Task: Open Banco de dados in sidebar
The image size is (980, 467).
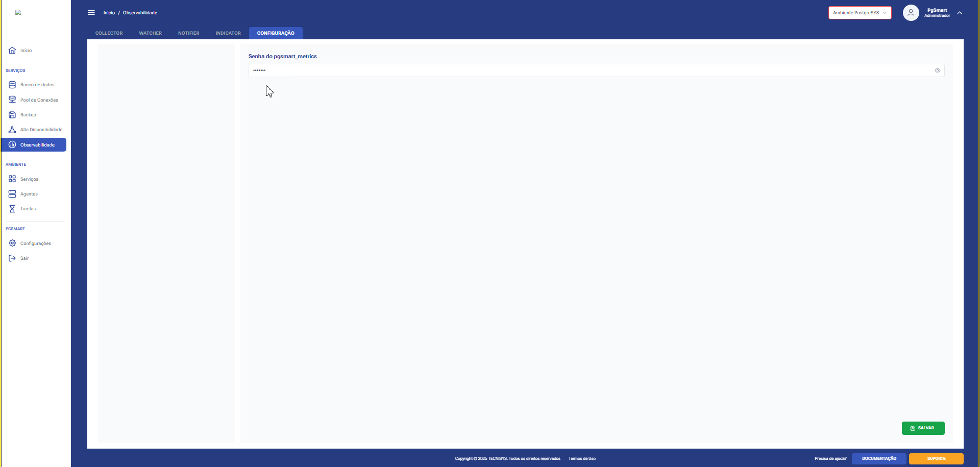Action: pos(37,85)
